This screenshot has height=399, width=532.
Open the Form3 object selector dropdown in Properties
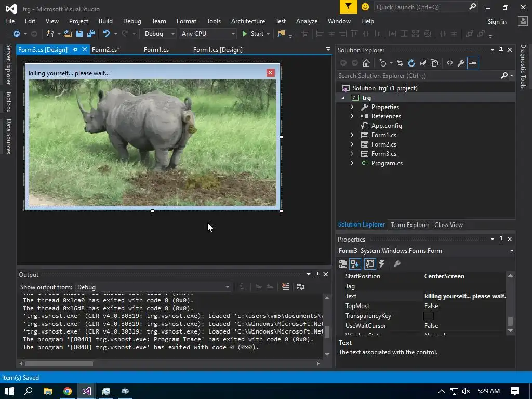tap(512, 251)
